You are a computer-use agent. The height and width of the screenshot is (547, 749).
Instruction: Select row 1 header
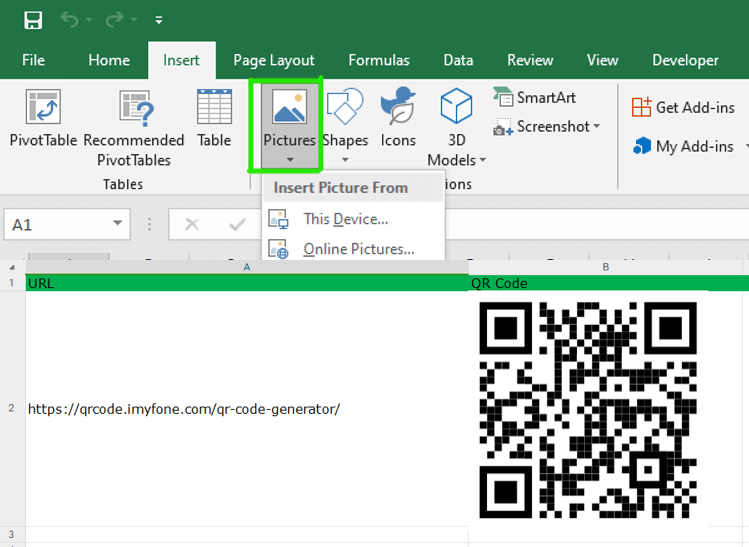(11, 283)
